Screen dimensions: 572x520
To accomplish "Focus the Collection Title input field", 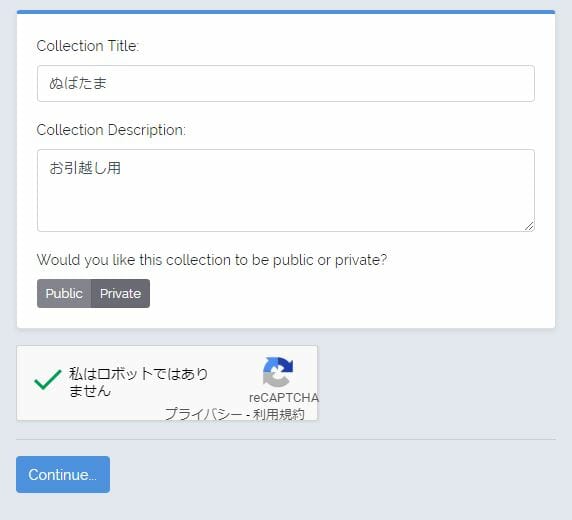I will (x=286, y=84).
